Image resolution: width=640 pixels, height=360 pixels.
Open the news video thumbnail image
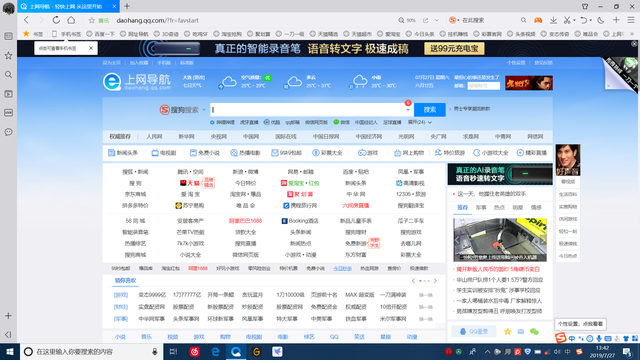pos(500,240)
